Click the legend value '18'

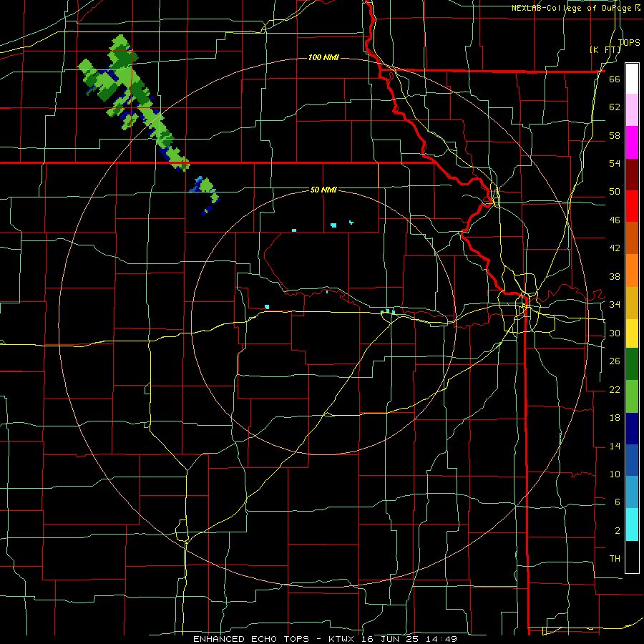point(615,418)
